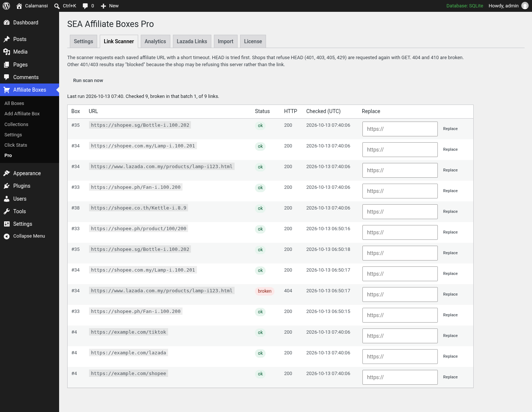
Task: Click the Run scan now button
Action: [88, 81]
